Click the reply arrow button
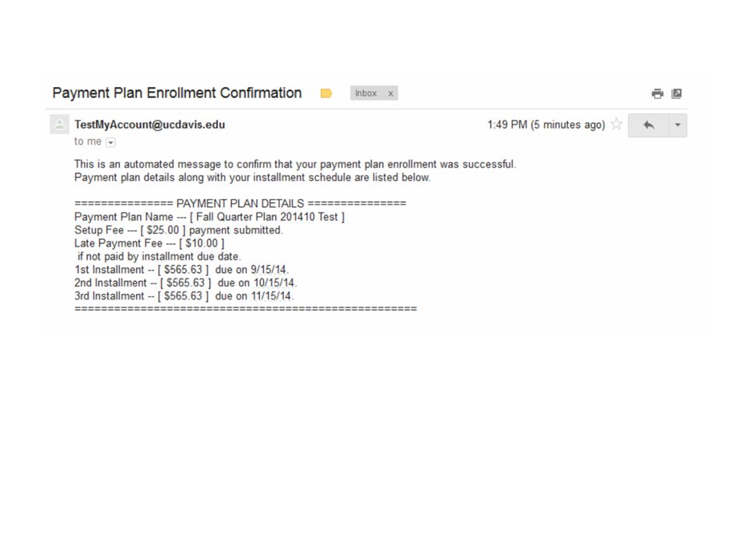The image size is (747, 560). tap(648, 125)
